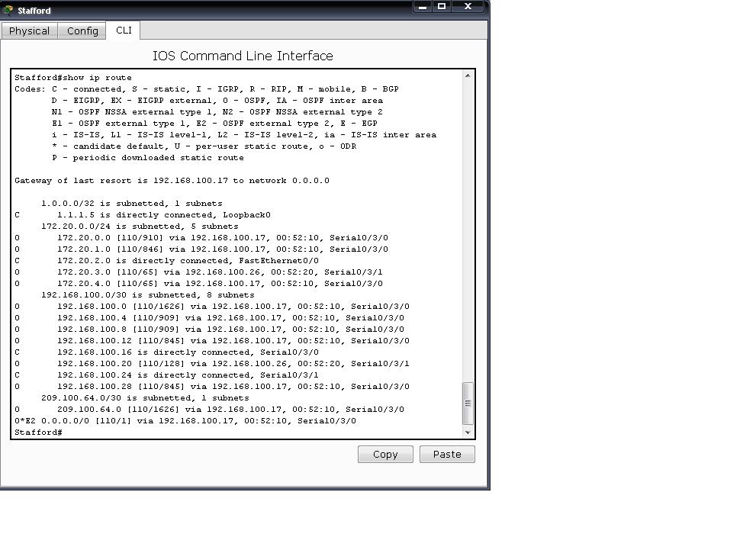
Task: Maximize the Stafford window
Action: pyautogui.click(x=442, y=7)
